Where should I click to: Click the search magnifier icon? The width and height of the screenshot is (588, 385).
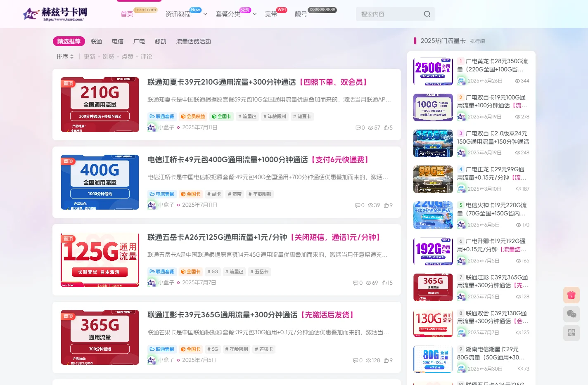[x=427, y=14]
